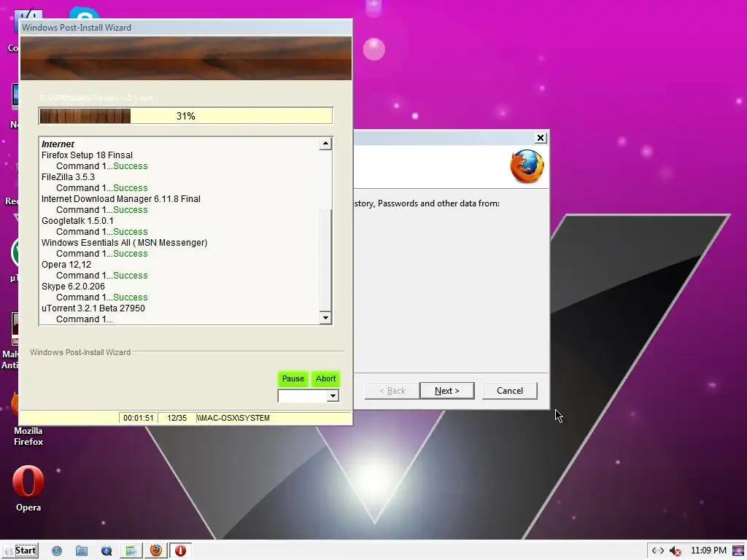Select Internet Download Manager 6.11.8 Final entry
The image size is (747, 560).
tap(121, 199)
